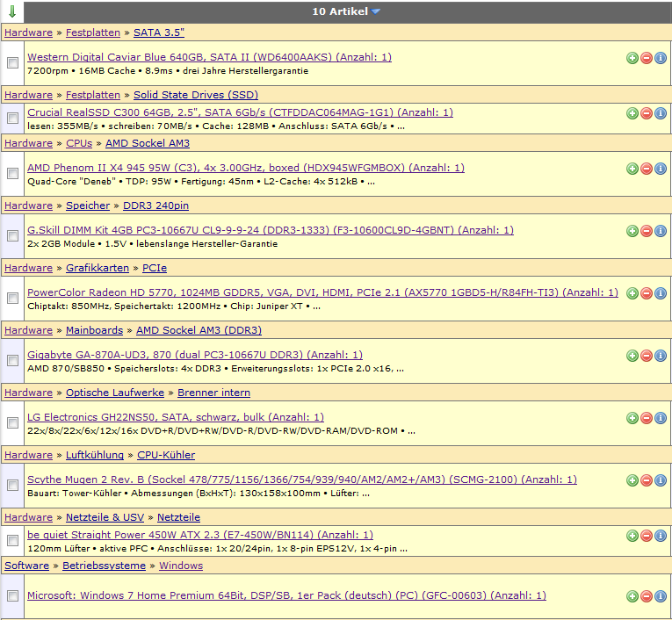Go to DDR3 240pin category

click(x=155, y=205)
